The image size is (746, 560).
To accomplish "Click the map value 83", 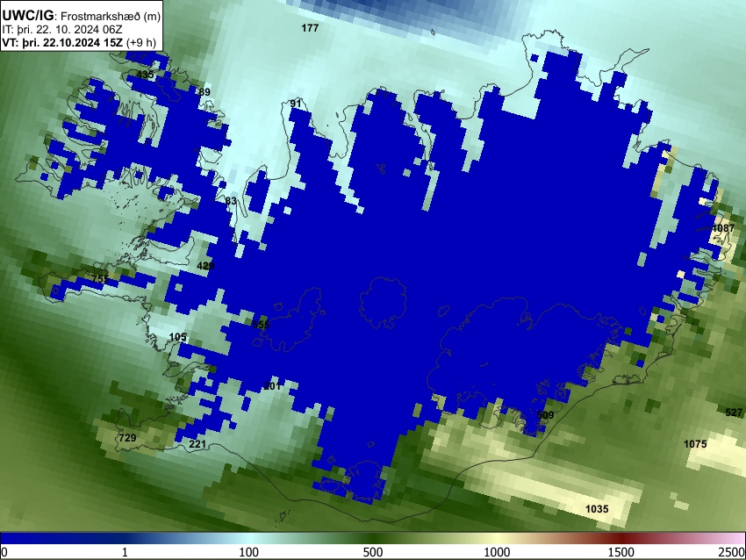I will point(231,201).
